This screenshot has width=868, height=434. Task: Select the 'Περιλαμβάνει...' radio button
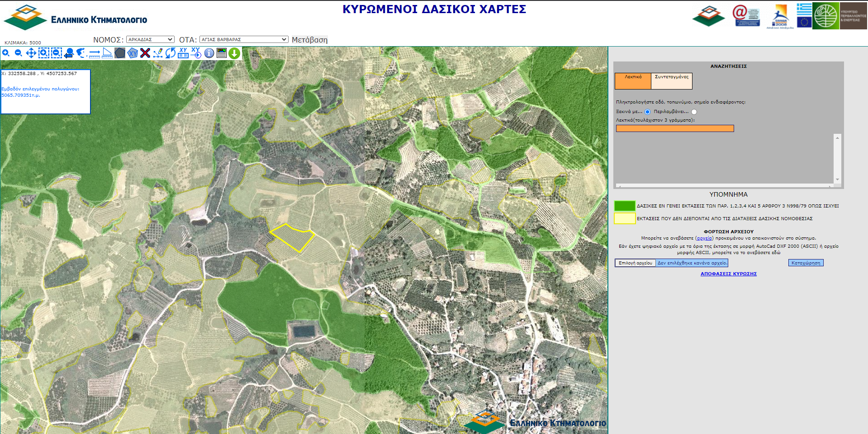[694, 112]
